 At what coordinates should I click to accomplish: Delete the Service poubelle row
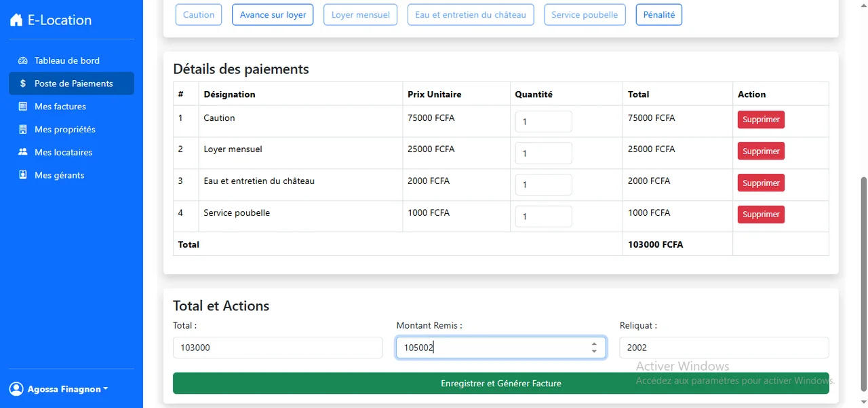761,215
